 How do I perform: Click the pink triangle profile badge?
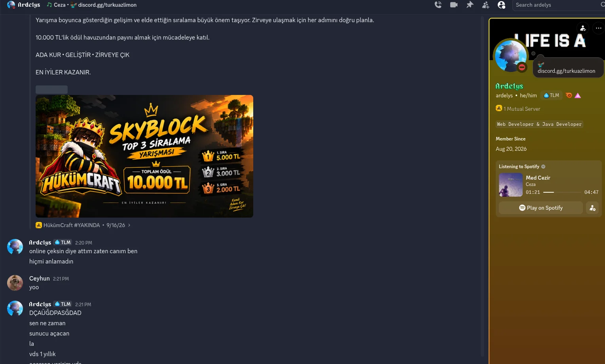click(578, 95)
